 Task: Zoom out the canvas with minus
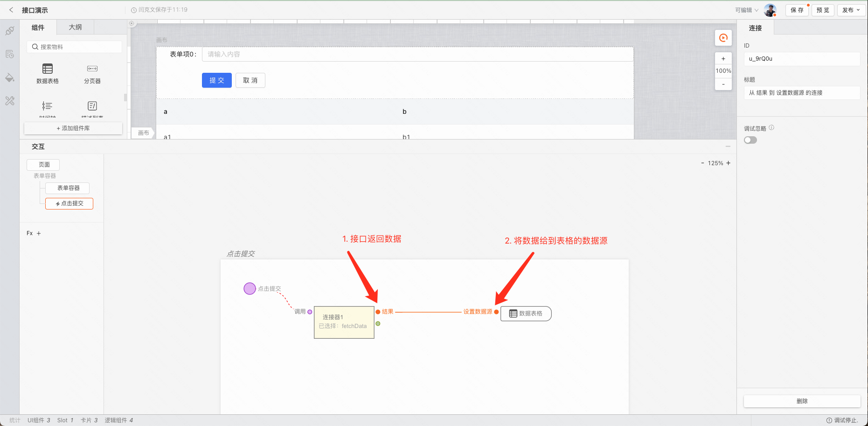tap(723, 84)
